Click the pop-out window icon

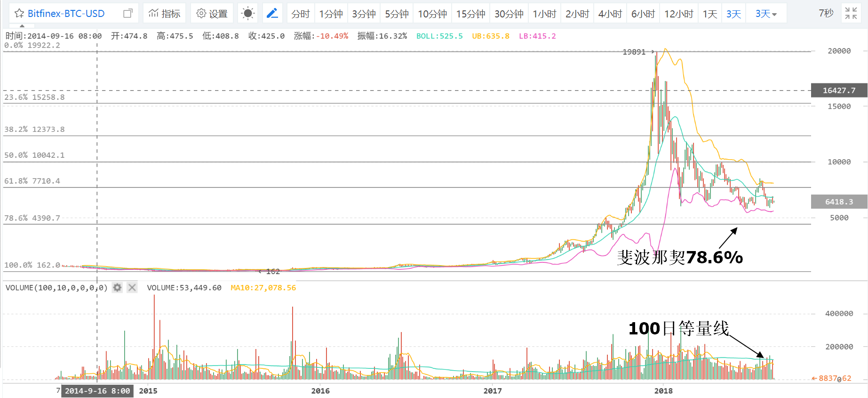[x=127, y=13]
